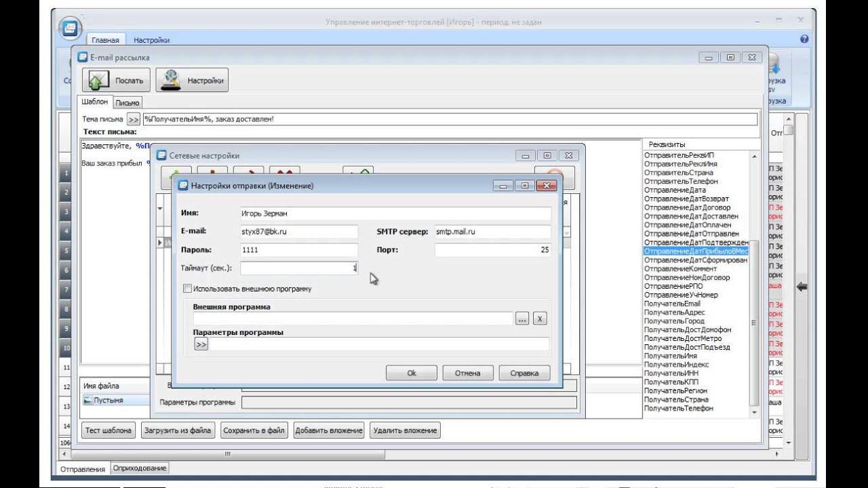Switch to the Письмо tab
The image size is (868, 488).
[x=127, y=102]
